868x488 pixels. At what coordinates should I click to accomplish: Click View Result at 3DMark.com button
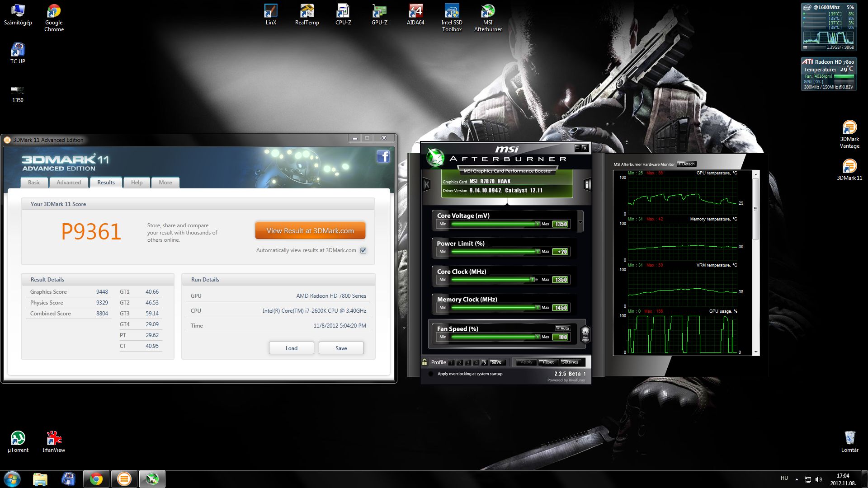pyautogui.click(x=310, y=230)
